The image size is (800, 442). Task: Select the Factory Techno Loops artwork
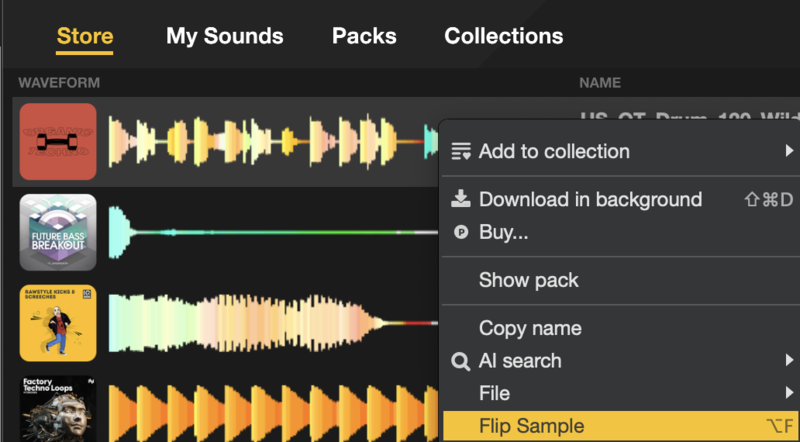click(x=58, y=408)
